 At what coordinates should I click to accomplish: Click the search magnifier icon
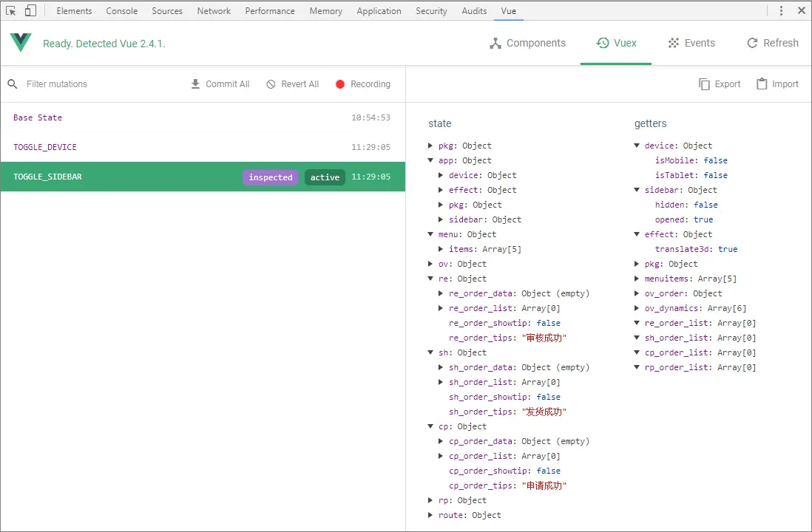pos(13,83)
